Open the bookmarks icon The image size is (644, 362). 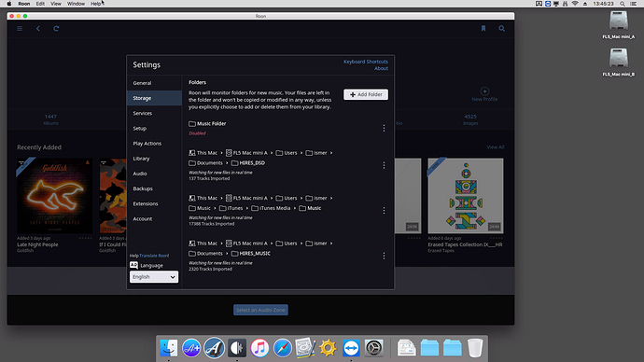(x=483, y=28)
